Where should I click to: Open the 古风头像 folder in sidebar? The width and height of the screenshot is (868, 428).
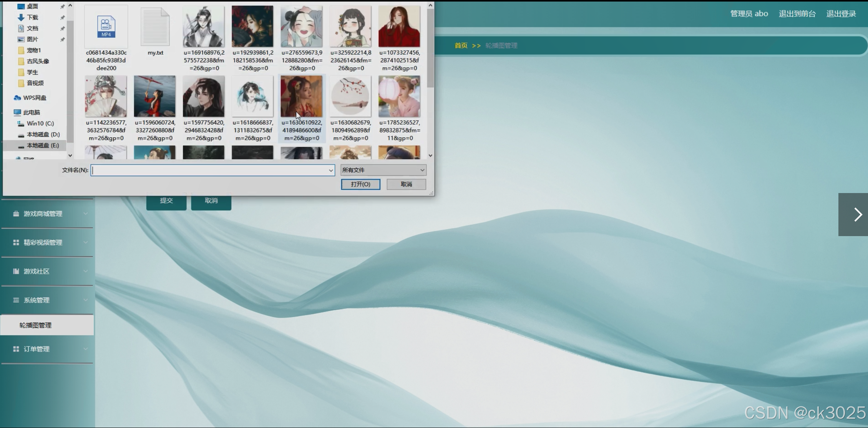(x=38, y=61)
